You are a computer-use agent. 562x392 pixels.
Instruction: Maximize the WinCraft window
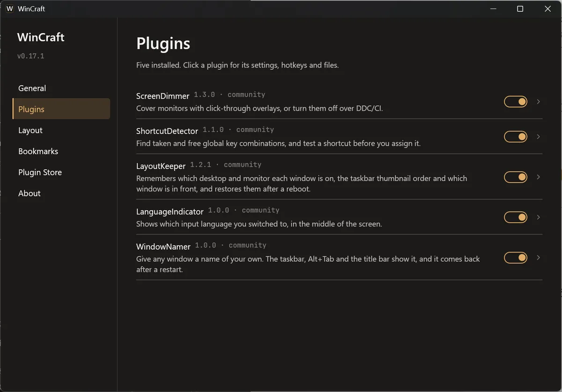tap(520, 9)
